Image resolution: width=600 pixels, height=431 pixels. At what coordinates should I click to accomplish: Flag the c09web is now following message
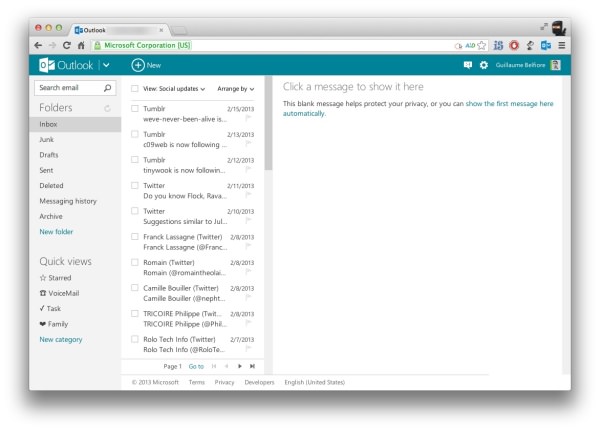click(x=248, y=144)
